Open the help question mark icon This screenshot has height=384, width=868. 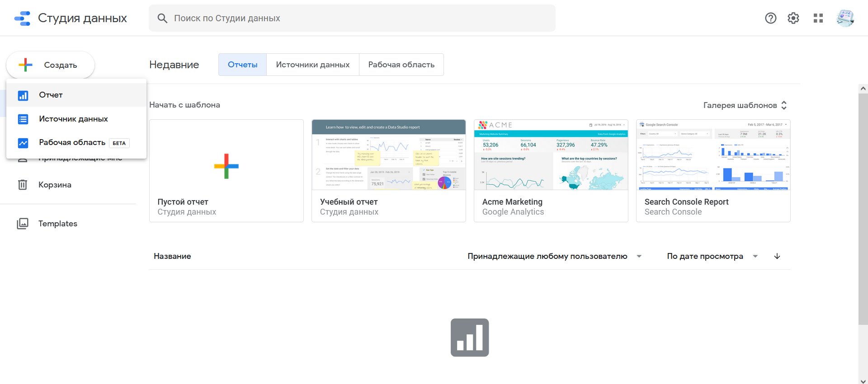[770, 18]
